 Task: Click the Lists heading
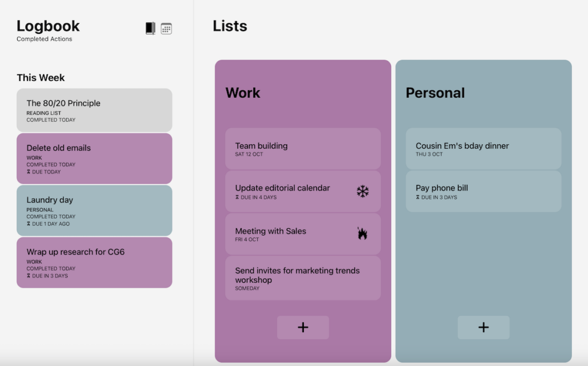click(x=230, y=26)
